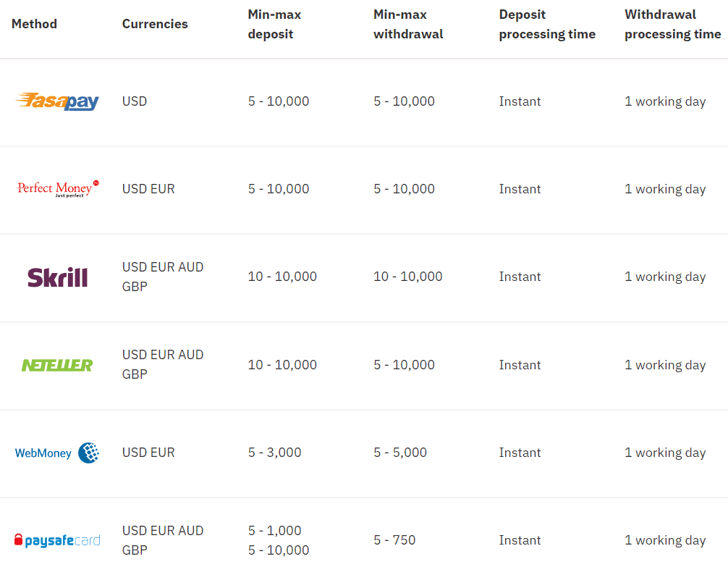Open the WebMoney logo
Screen dimensions: 728x567
pos(57,453)
